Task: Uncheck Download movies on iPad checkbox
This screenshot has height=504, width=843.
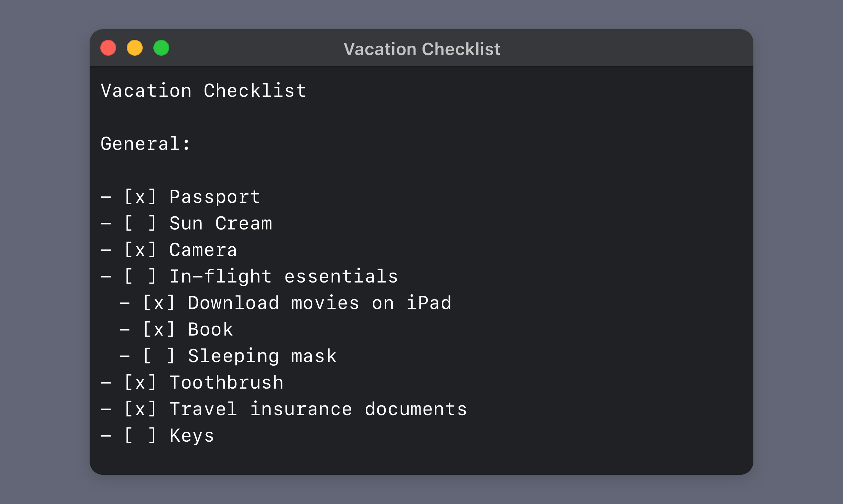Action: pos(159,303)
